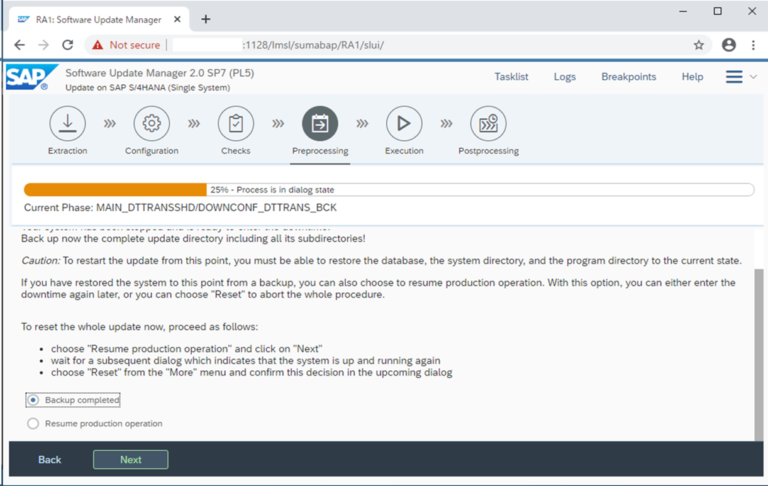This screenshot has height=486, width=768.
Task: Go Back to previous dialog
Action: click(x=50, y=460)
